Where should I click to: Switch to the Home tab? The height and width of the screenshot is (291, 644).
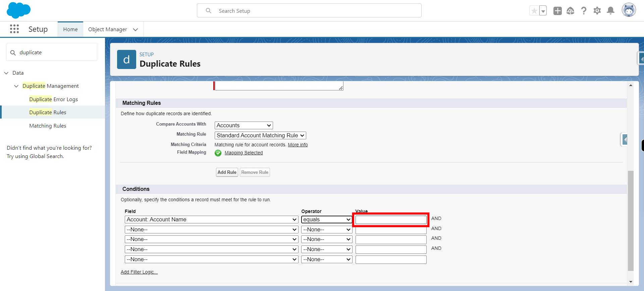point(70,29)
